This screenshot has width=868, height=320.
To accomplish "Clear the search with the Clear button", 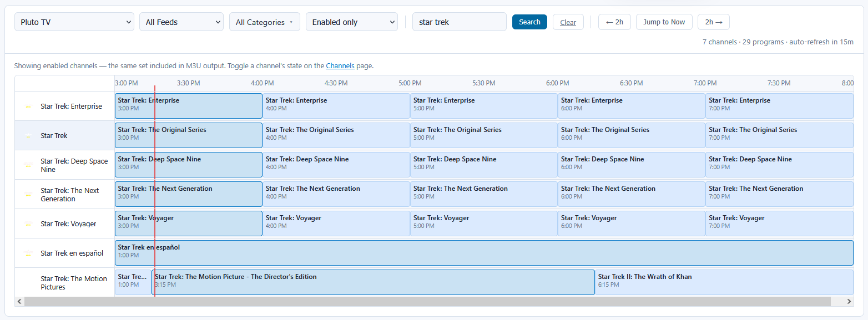I will pos(568,22).
